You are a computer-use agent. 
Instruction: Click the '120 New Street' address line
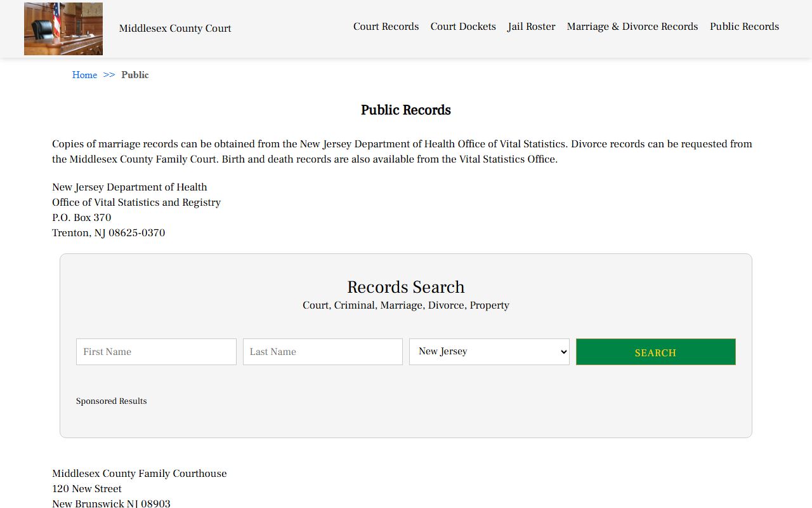tap(87, 489)
